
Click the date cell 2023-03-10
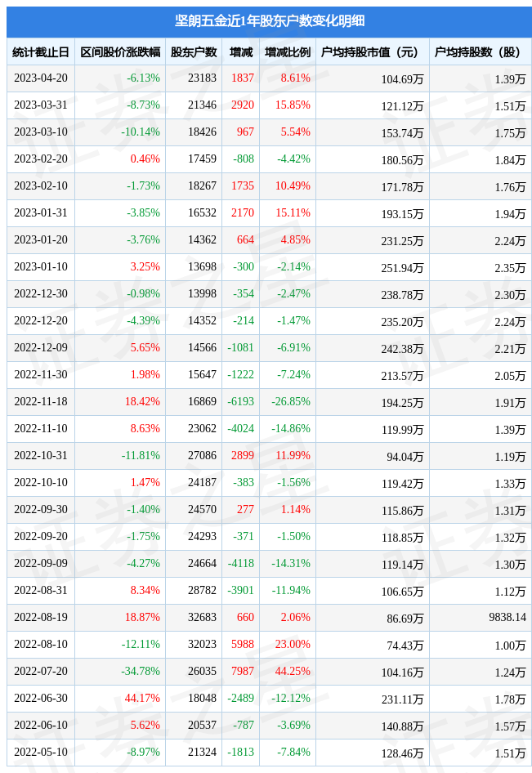click(x=41, y=132)
